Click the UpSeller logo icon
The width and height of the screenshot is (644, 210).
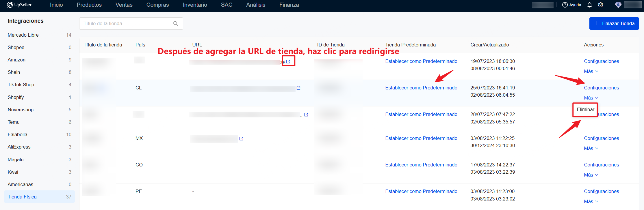coord(10,5)
